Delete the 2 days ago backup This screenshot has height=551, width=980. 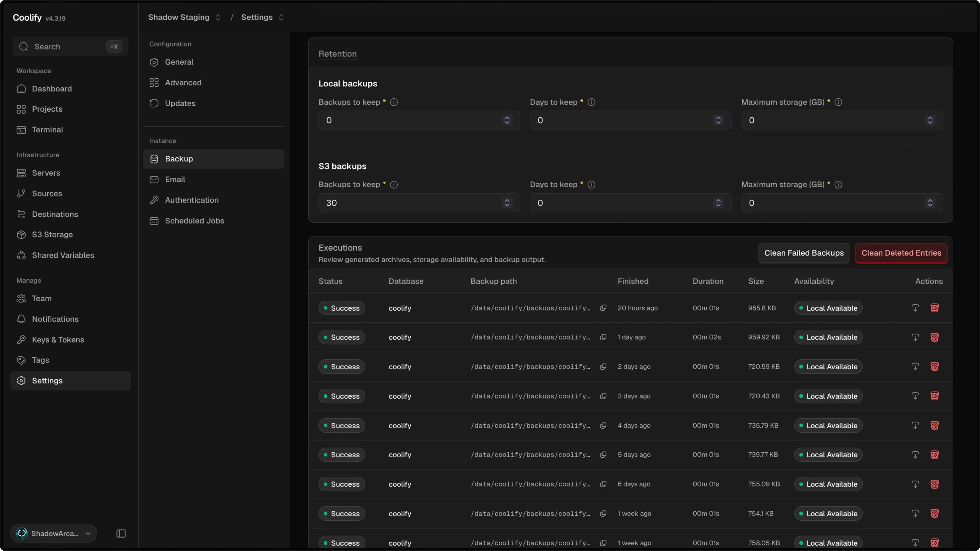[934, 366]
